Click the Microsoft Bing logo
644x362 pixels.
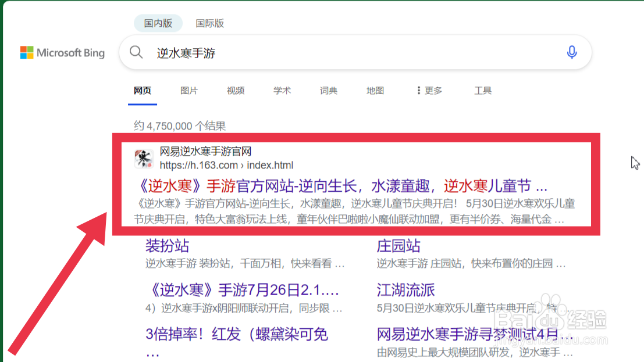tap(62, 52)
